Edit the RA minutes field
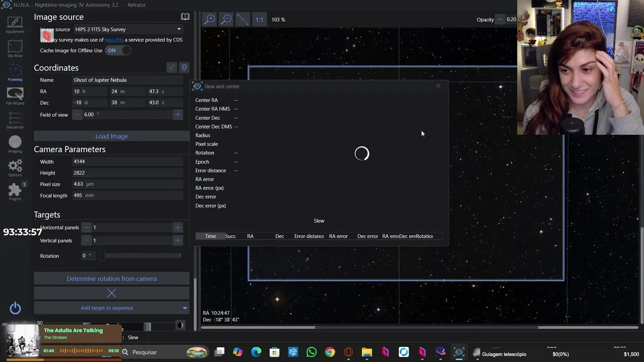 click(128, 92)
